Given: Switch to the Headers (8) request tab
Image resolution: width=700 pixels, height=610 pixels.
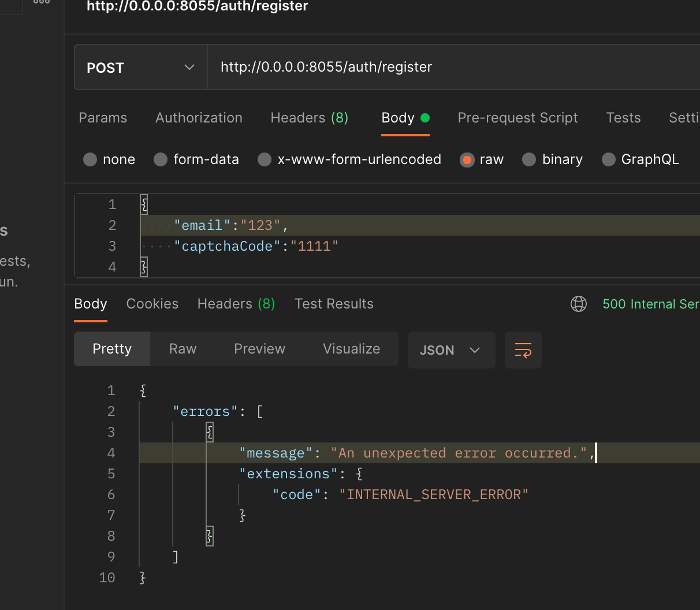Looking at the screenshot, I should [x=309, y=118].
